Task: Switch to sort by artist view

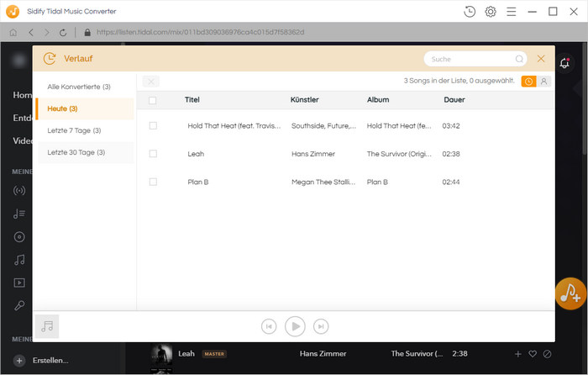Action: 543,81
